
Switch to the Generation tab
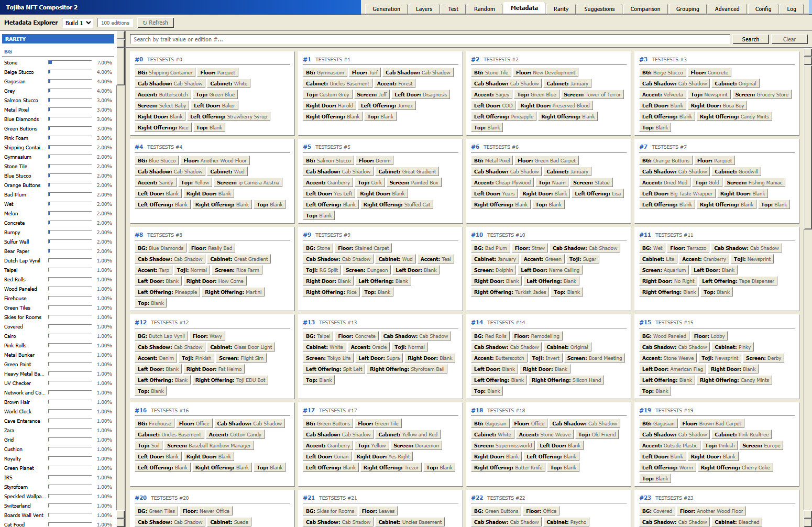386,9
